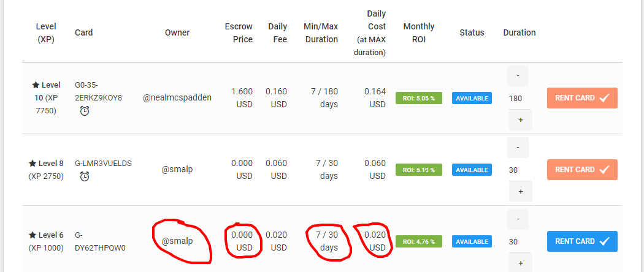Click star icon beside Level 8

(x=33, y=164)
